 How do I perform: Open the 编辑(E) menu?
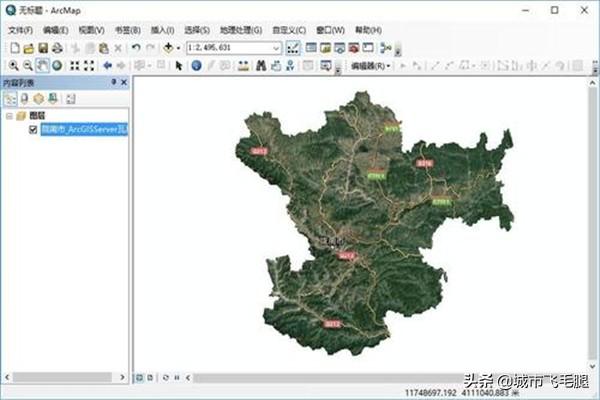click(x=56, y=30)
